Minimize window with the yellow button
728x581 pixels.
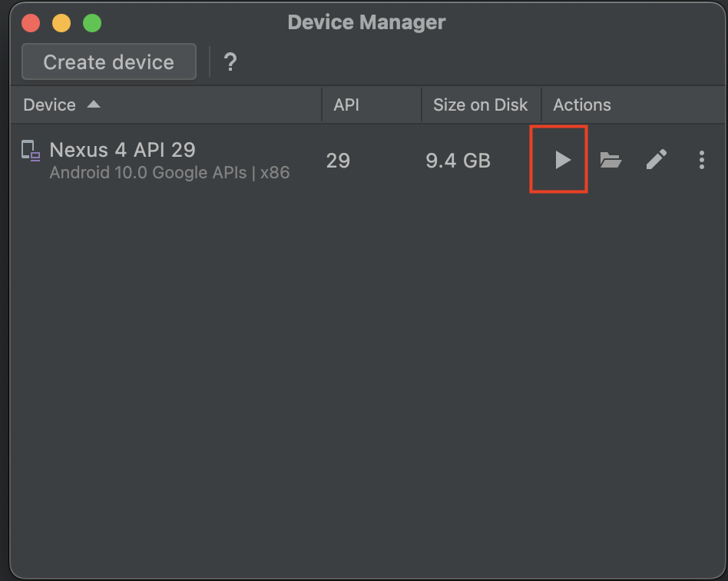pyautogui.click(x=61, y=23)
